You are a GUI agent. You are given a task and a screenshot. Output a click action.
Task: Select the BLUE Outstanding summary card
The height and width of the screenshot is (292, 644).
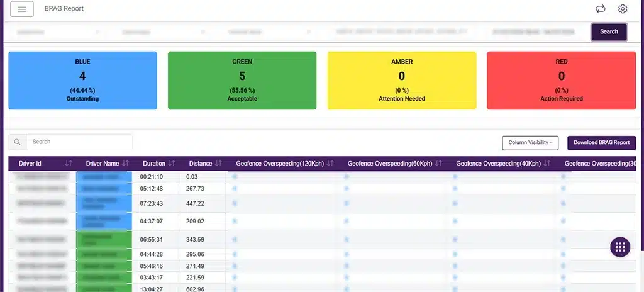click(82, 81)
